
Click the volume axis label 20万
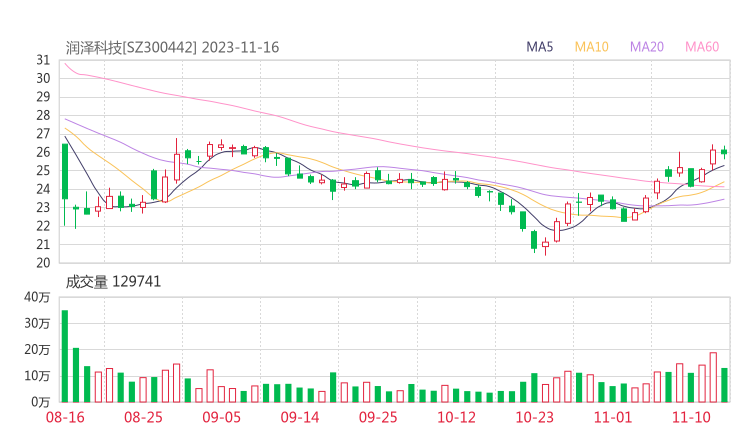[37, 350]
